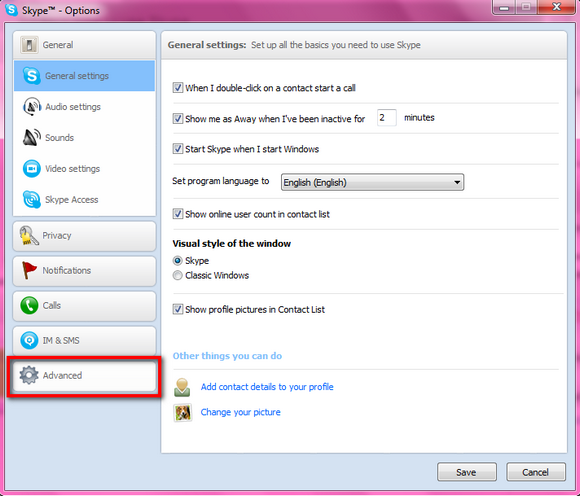
Task: Open the Advanced section
Action: pos(84,376)
